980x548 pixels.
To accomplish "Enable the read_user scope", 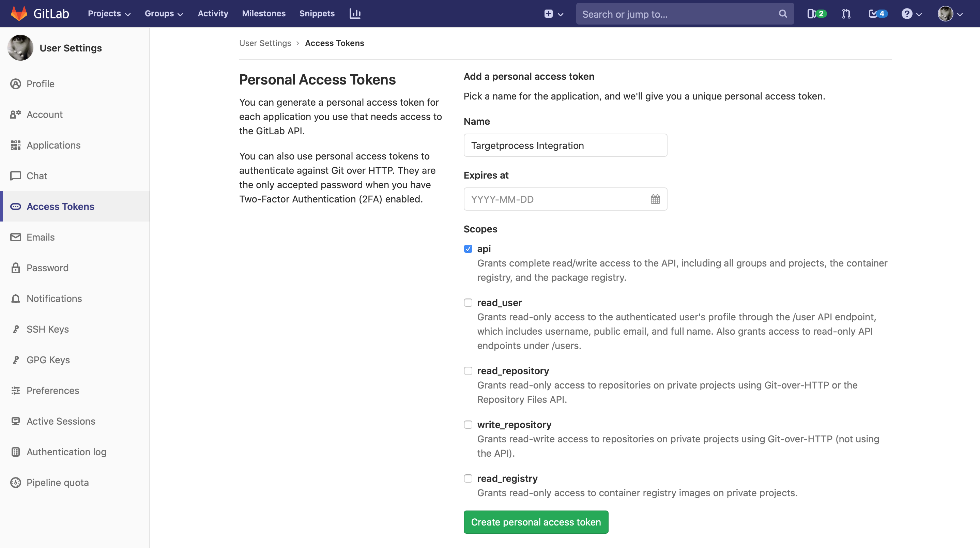I will tap(468, 303).
